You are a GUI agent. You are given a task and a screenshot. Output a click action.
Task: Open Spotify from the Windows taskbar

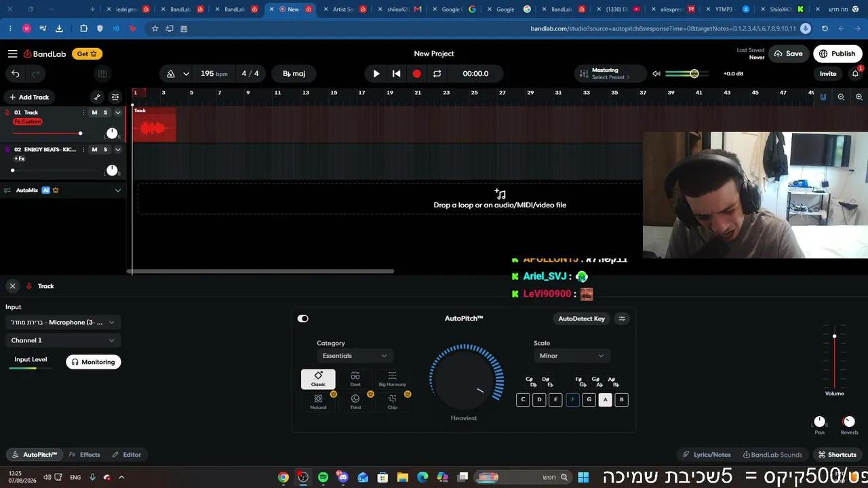coord(323,477)
